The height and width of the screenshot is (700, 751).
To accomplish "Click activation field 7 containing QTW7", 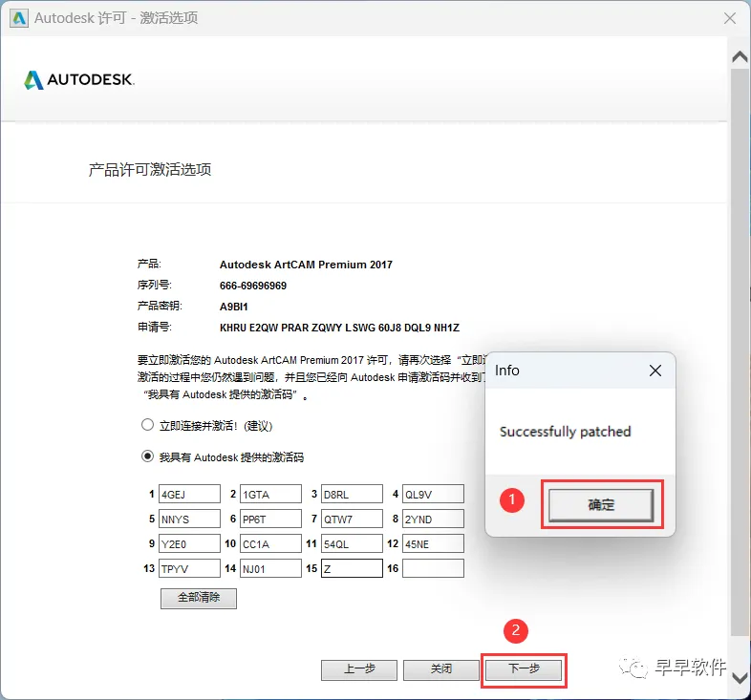I will coord(352,519).
